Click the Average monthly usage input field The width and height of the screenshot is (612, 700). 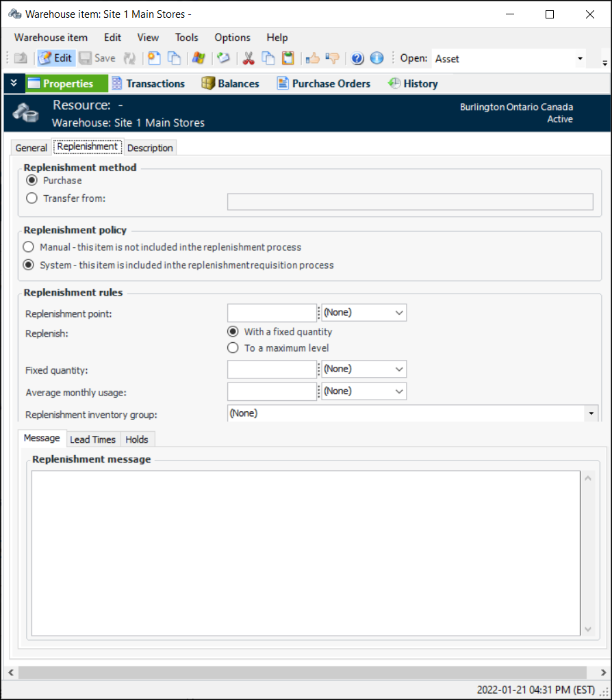[x=272, y=391]
